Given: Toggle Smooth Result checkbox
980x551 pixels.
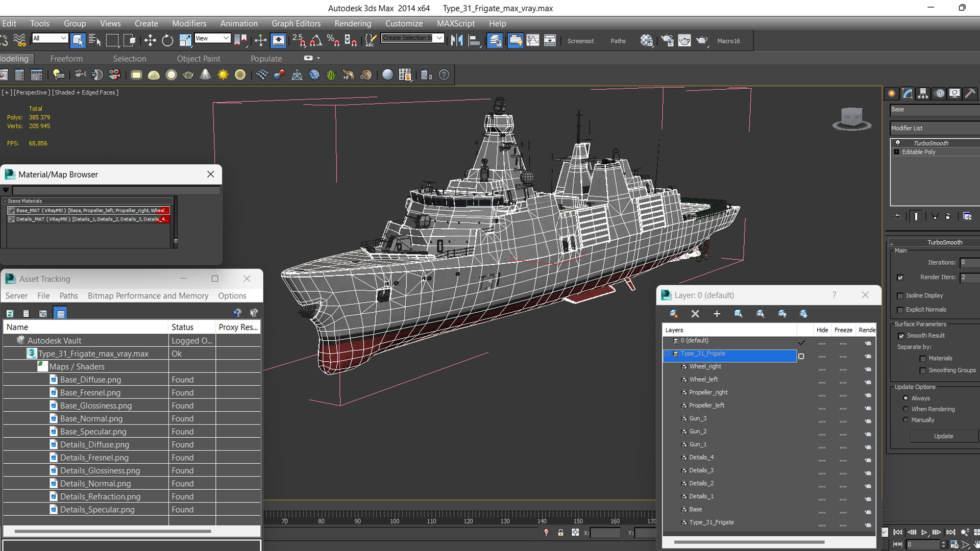Looking at the screenshot, I should click(x=901, y=336).
